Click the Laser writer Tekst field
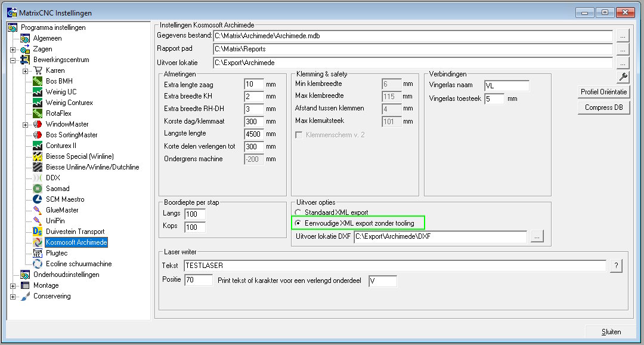 point(395,266)
